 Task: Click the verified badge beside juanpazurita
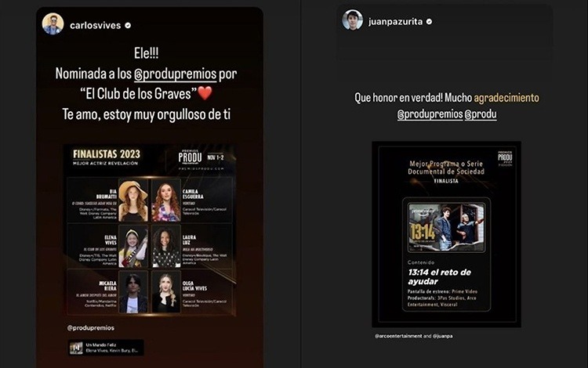[x=430, y=22]
